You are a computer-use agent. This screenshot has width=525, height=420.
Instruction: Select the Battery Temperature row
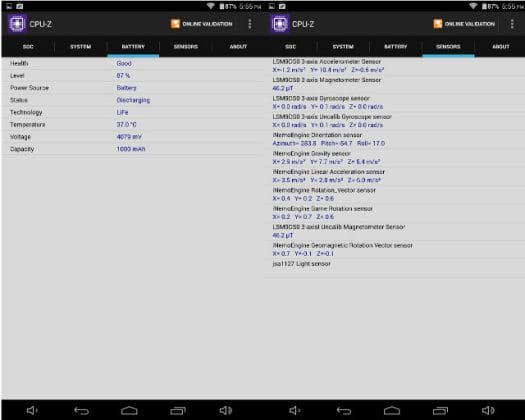pyautogui.click(x=133, y=125)
